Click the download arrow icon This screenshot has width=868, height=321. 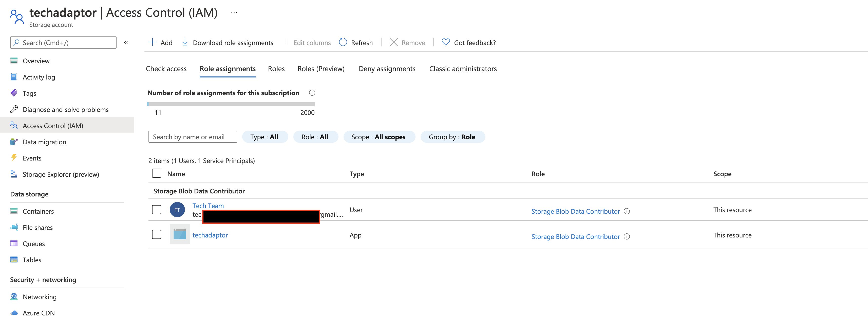point(185,42)
